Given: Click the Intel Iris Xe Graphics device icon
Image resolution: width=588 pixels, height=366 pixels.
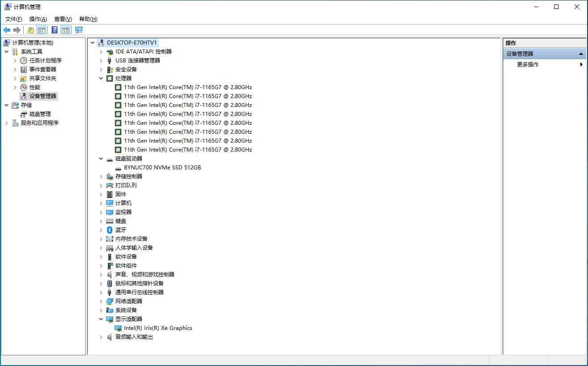Looking at the screenshot, I should tap(118, 328).
